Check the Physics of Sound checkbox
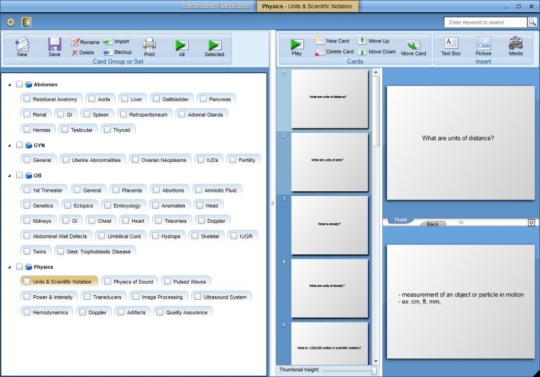The image size is (540, 377). (107, 281)
